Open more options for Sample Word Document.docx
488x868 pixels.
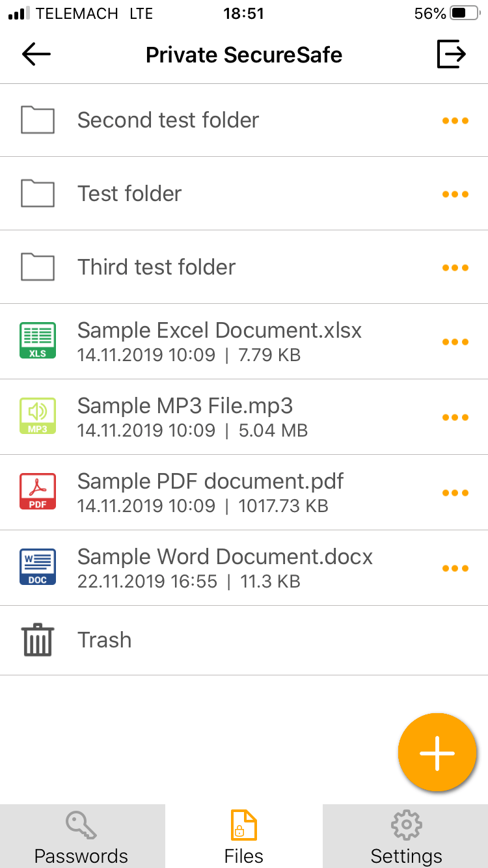455,568
